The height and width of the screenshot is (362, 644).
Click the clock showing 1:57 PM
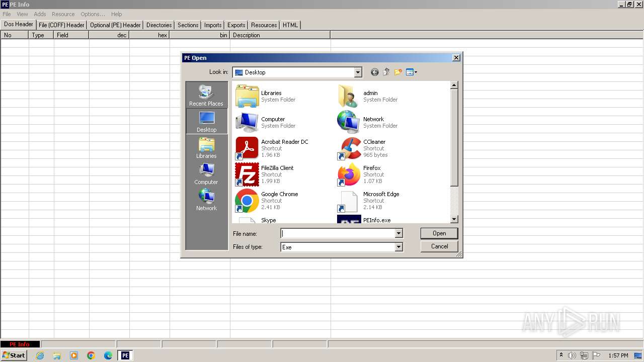tap(618, 355)
